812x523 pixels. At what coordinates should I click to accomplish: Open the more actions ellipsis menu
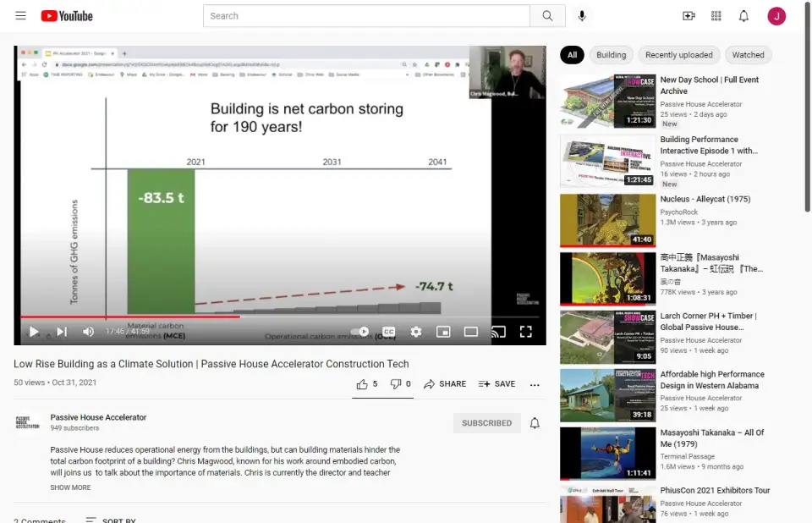[535, 384]
